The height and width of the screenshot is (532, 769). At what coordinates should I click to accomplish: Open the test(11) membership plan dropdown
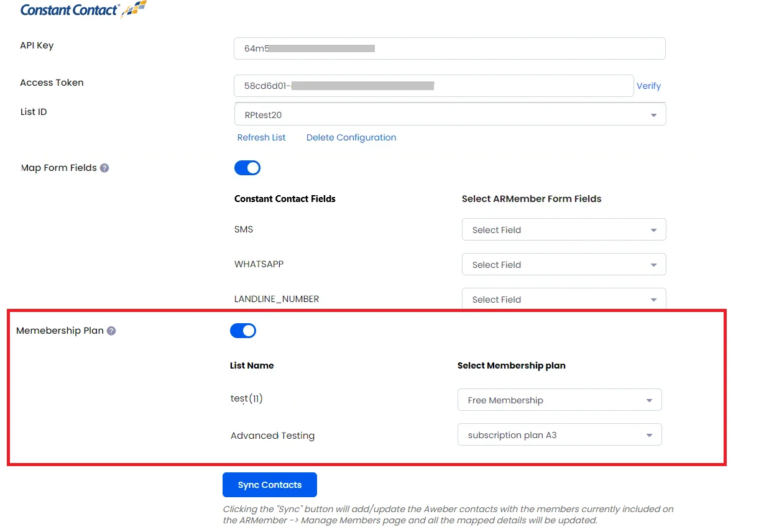click(x=559, y=400)
